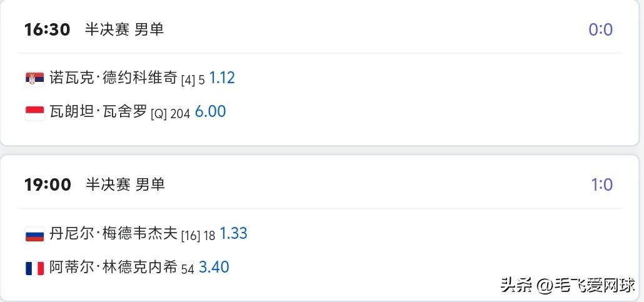Click the Monaco flag icon
The height and width of the screenshot is (302, 644).
[34, 113]
